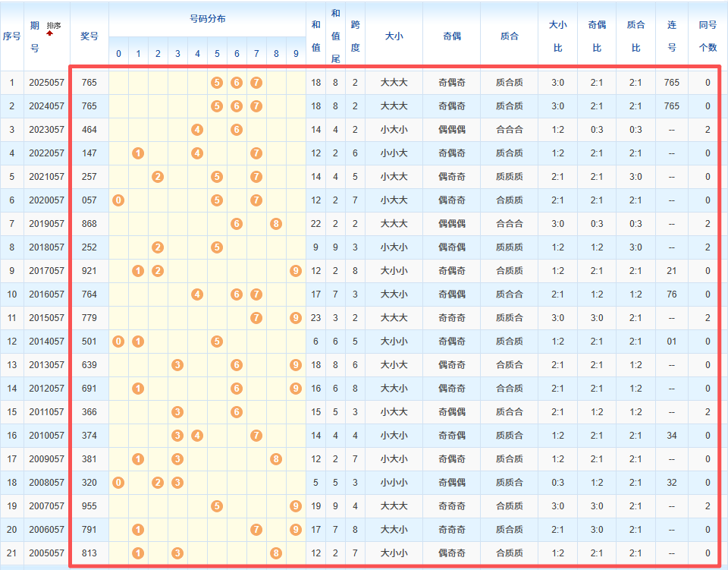The height and width of the screenshot is (570, 728).
Task: Click orange ball 3 in row 2013057
Action: [x=177, y=365]
